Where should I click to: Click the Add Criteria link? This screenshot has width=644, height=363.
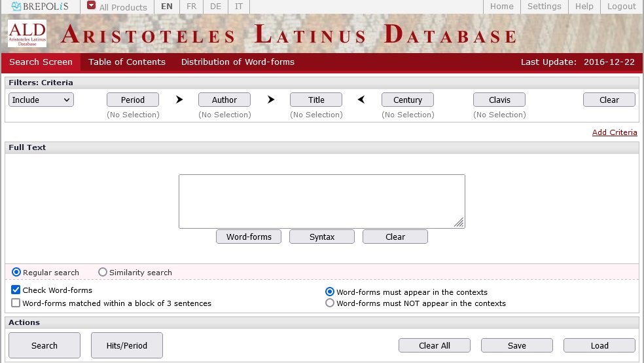[x=615, y=132]
